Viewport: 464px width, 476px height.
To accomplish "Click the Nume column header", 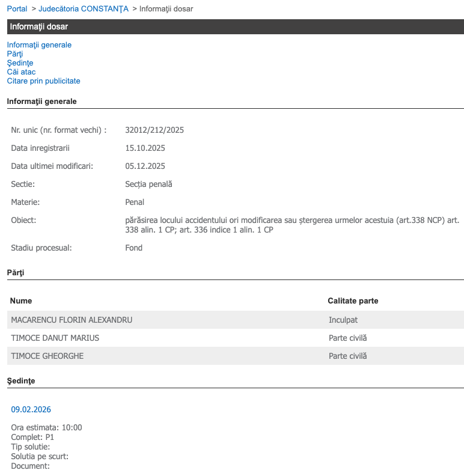I will 21,301.
